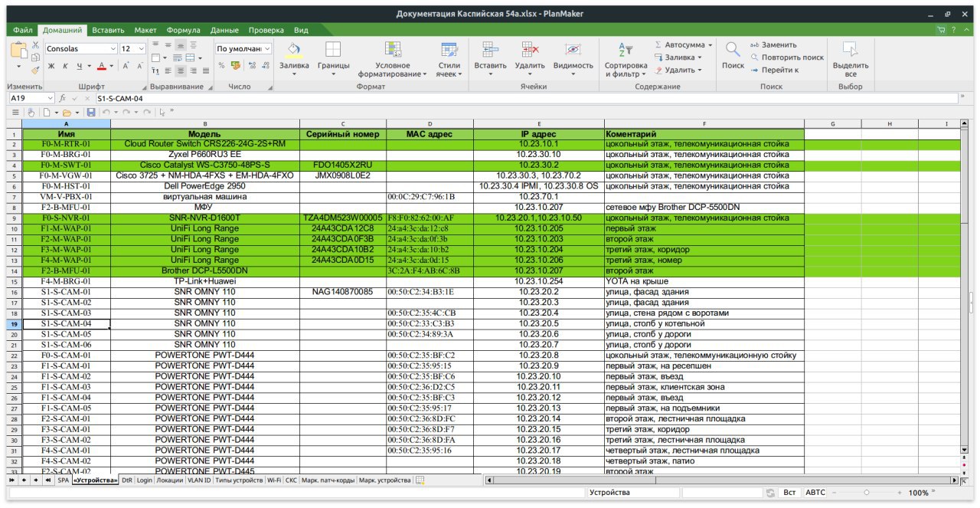980x508 pixels.
Task: Open the number format 'По умолчанию' dropdown
Action: (267, 48)
